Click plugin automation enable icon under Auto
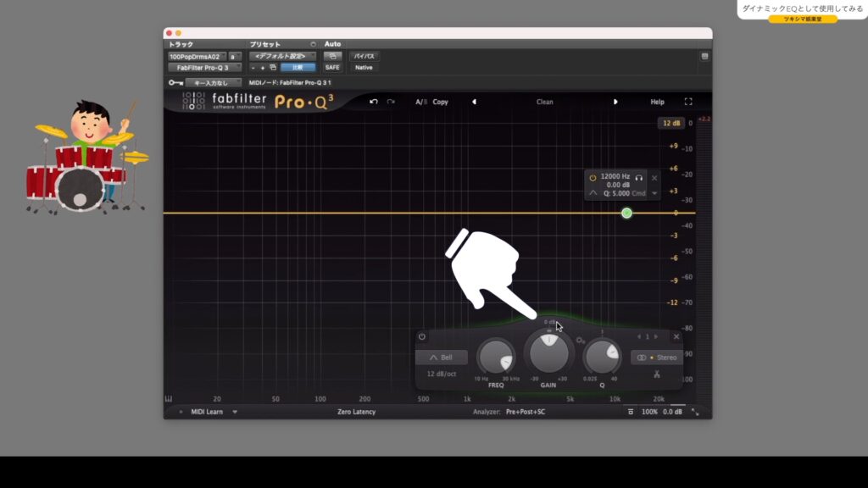The width and height of the screenshot is (868, 488). tap(332, 56)
